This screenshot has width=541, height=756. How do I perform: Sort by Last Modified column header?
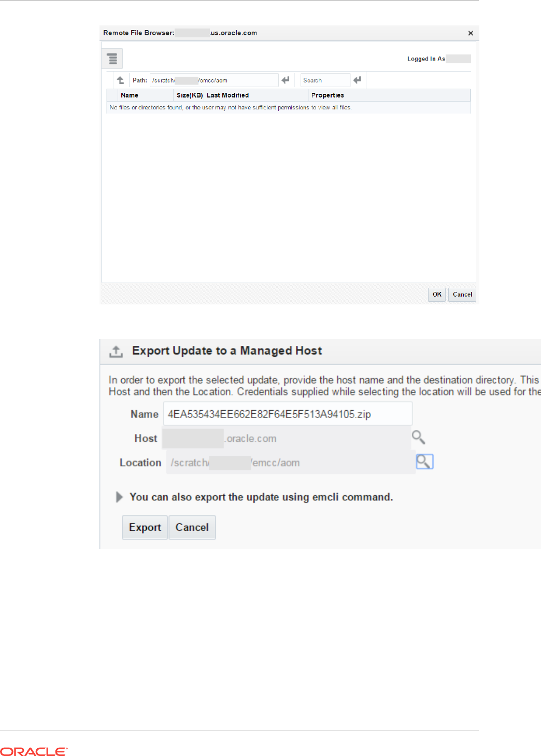pyautogui.click(x=257, y=95)
